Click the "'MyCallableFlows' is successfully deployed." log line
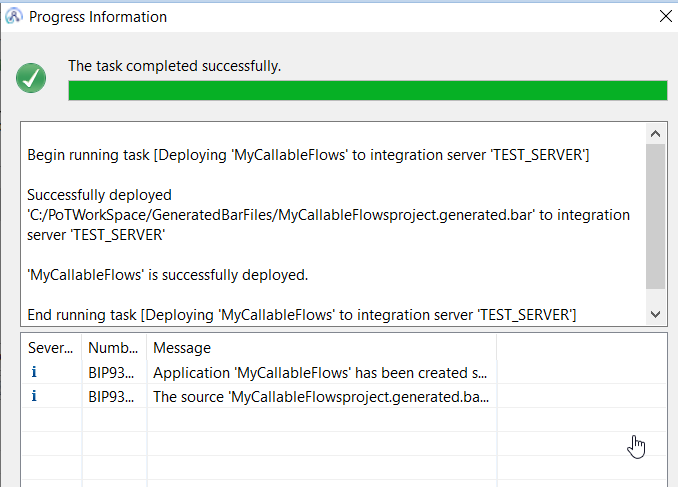Image resolution: width=678 pixels, height=487 pixels. coord(168,274)
